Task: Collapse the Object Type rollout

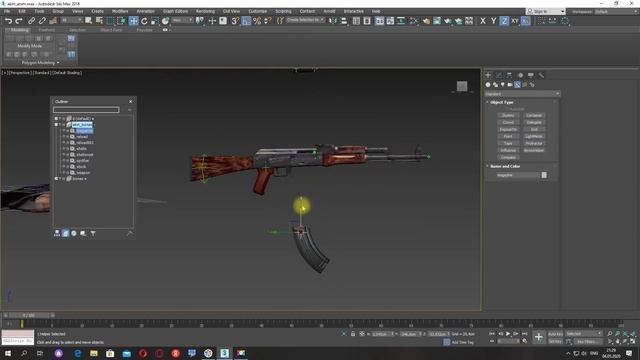Action: (501, 102)
